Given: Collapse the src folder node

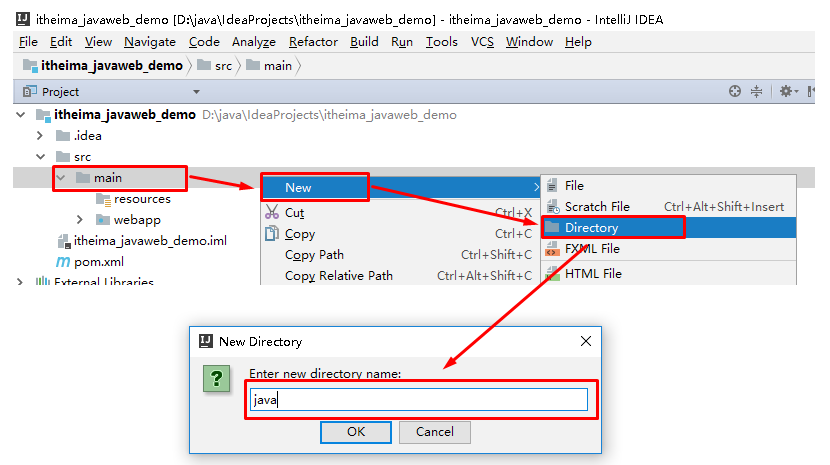Looking at the screenshot, I should click(x=40, y=157).
